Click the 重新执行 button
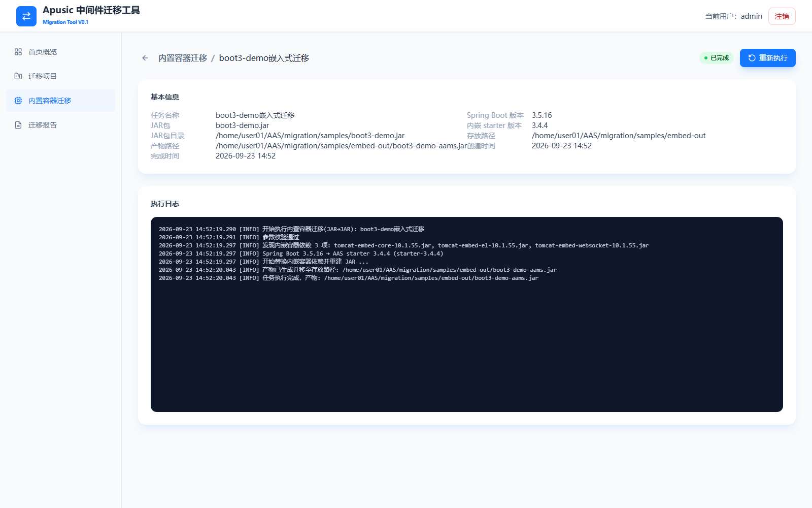Screen dimensions: 812x508 coord(767,58)
